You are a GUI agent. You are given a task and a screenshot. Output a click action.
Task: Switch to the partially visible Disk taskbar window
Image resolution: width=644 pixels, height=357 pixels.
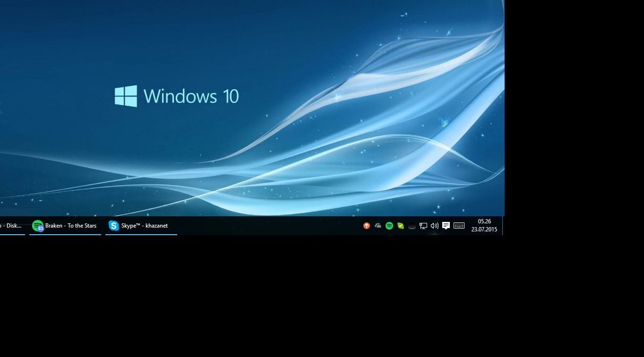(12, 226)
